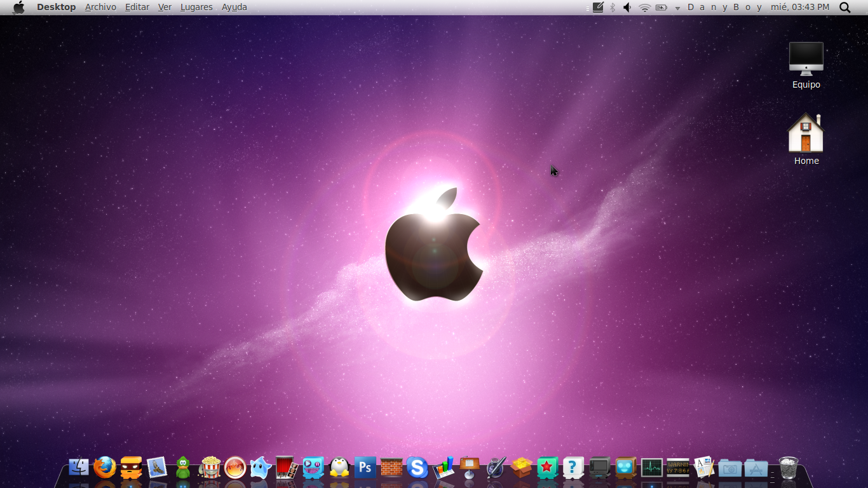Viewport: 868px width, 488px height.
Task: Open the pen and inkwell icon
Action: (x=496, y=468)
